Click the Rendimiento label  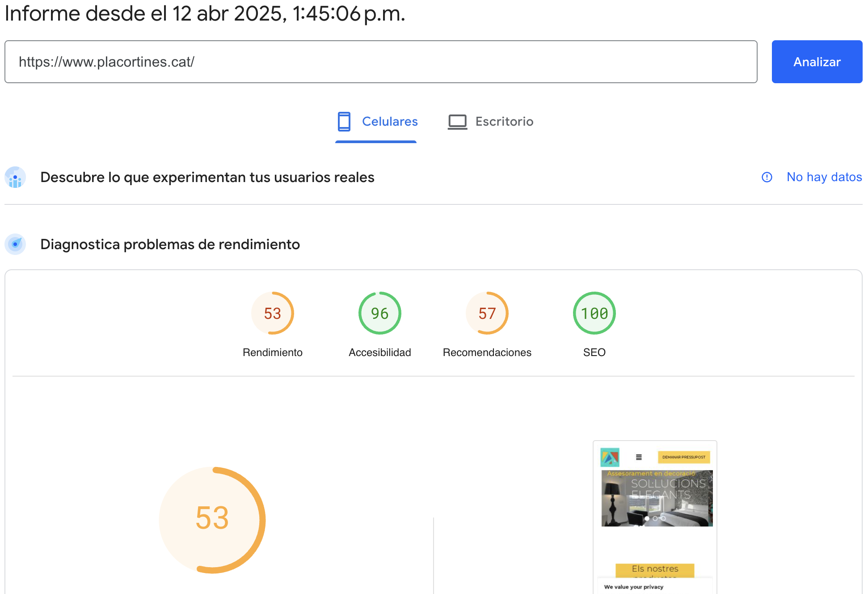272,352
